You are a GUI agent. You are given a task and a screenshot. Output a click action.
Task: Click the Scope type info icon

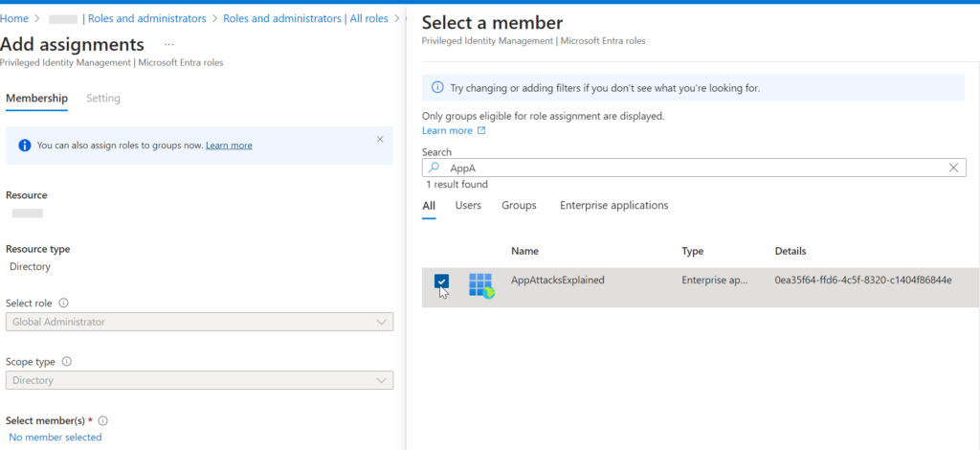point(67,362)
